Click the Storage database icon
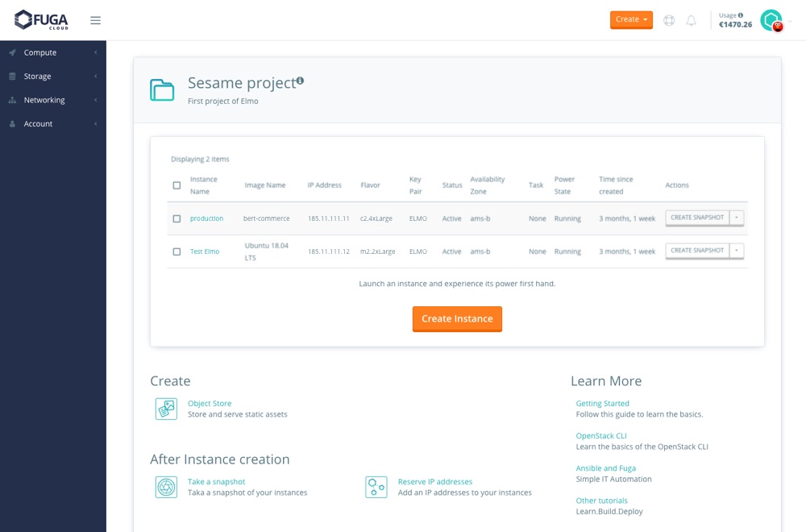The width and height of the screenshot is (806, 532). [x=12, y=76]
